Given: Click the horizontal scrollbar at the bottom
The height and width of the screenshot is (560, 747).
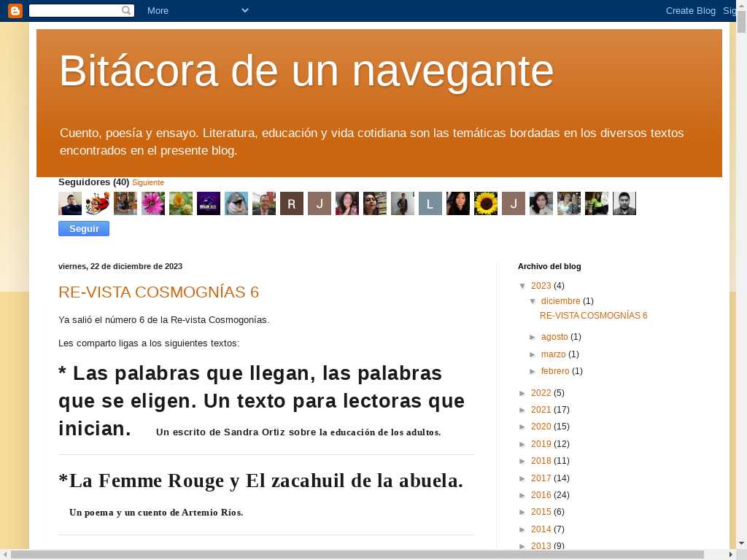Looking at the screenshot, I should pyautogui.click(x=357, y=555).
